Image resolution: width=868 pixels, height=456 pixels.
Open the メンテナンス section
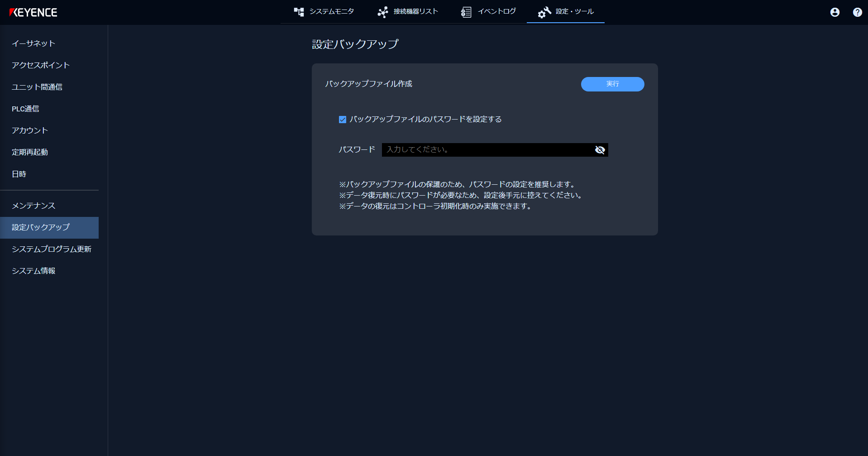pyautogui.click(x=33, y=206)
